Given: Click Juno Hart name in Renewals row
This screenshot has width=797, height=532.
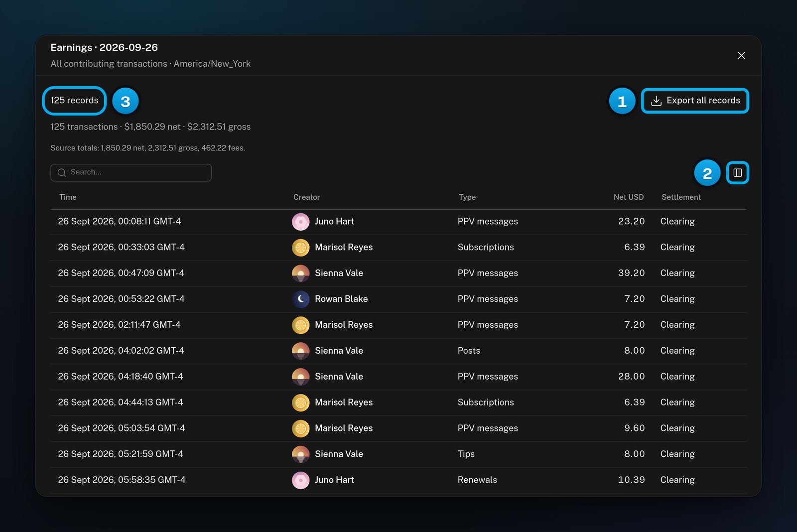Looking at the screenshot, I should click(x=334, y=480).
